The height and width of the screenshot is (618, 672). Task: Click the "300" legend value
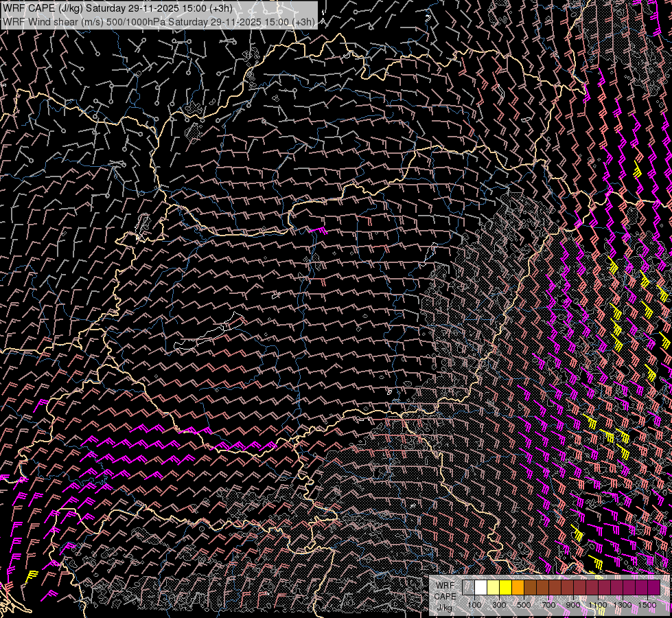(x=499, y=605)
